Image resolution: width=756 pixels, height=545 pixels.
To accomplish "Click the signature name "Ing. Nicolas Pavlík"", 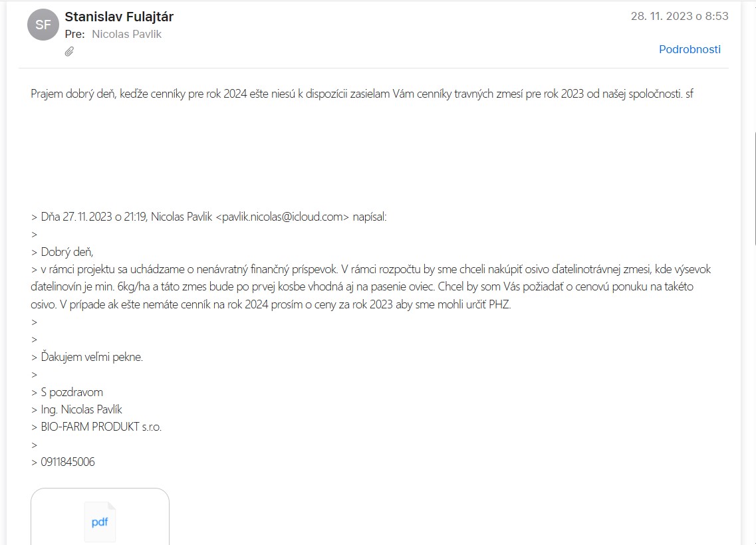I will pos(81,409).
